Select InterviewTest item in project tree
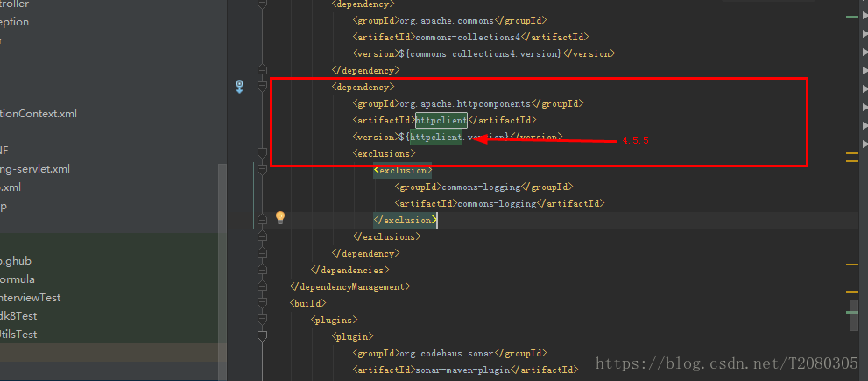 click(x=31, y=298)
